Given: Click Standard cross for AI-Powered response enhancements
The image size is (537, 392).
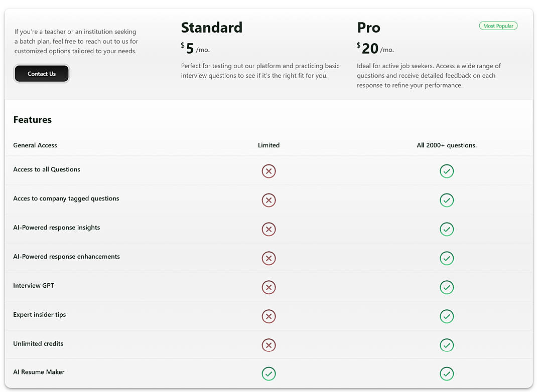Looking at the screenshot, I should point(268,258).
